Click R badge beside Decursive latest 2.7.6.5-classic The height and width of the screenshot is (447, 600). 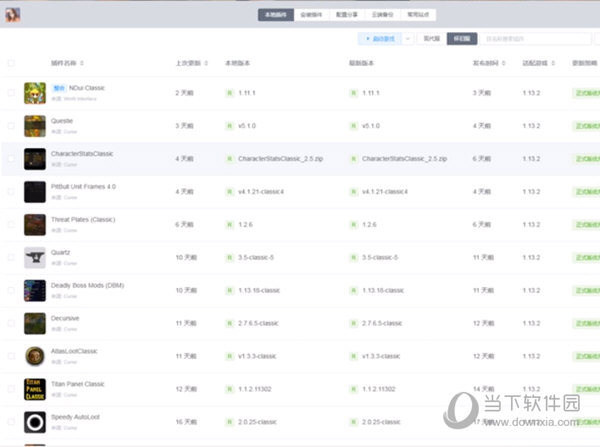pos(354,323)
